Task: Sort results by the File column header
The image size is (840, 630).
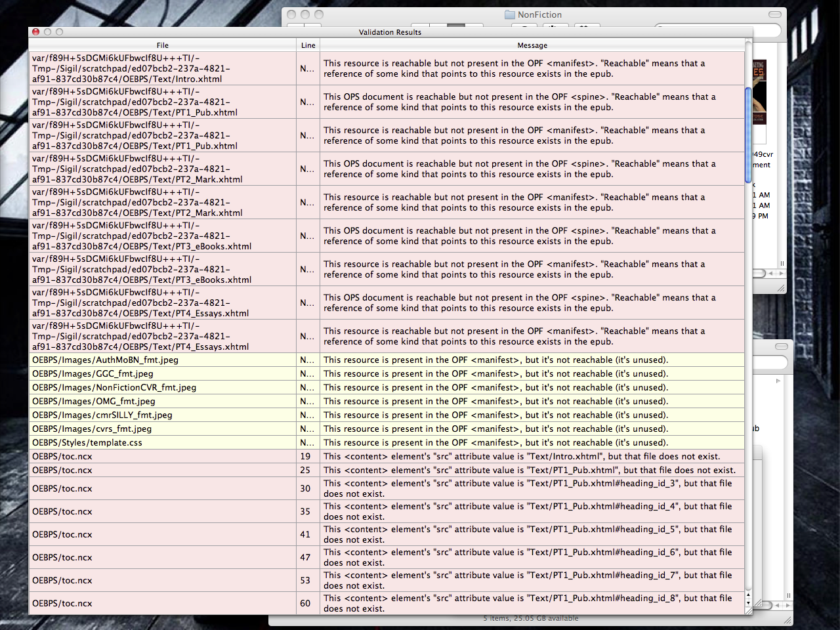Action: click(163, 45)
